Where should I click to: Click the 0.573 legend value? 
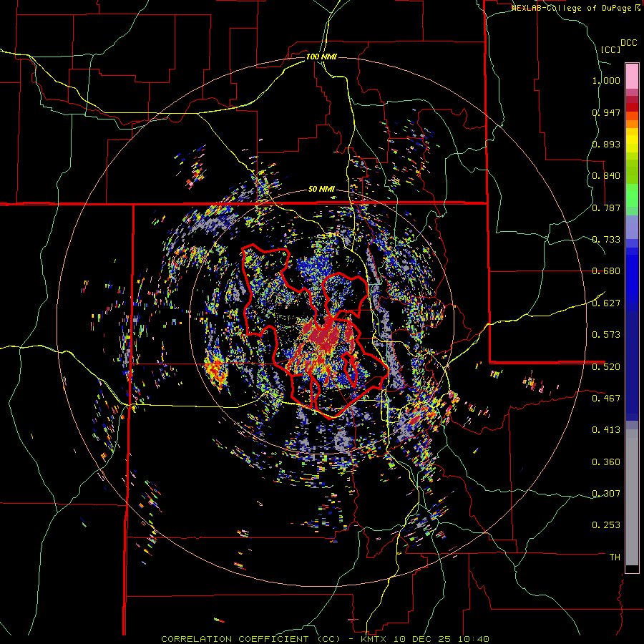click(606, 335)
